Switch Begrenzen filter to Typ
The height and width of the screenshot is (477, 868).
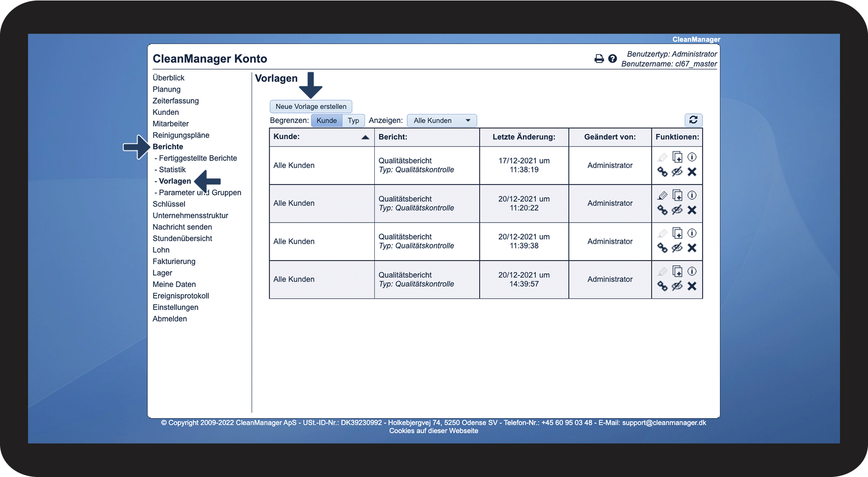coord(353,121)
